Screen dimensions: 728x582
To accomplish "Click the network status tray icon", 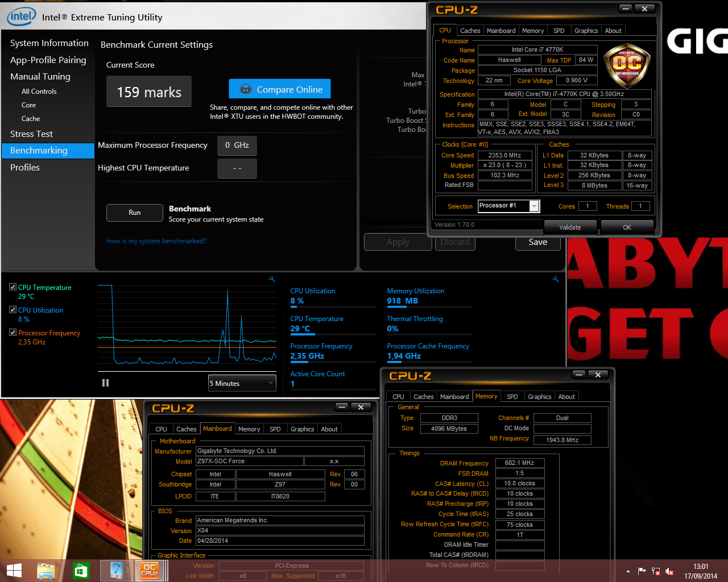I will click(x=656, y=571).
